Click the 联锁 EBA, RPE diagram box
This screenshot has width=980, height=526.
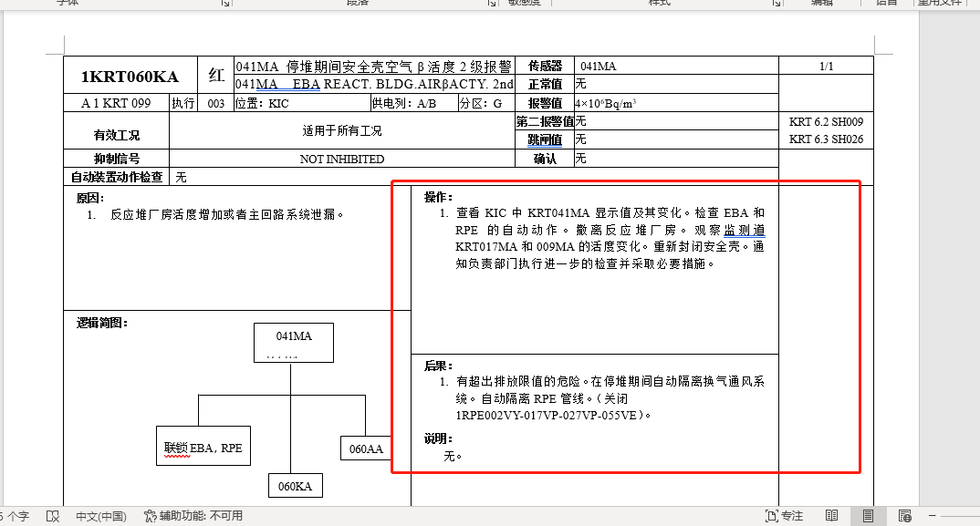pyautogui.click(x=202, y=447)
